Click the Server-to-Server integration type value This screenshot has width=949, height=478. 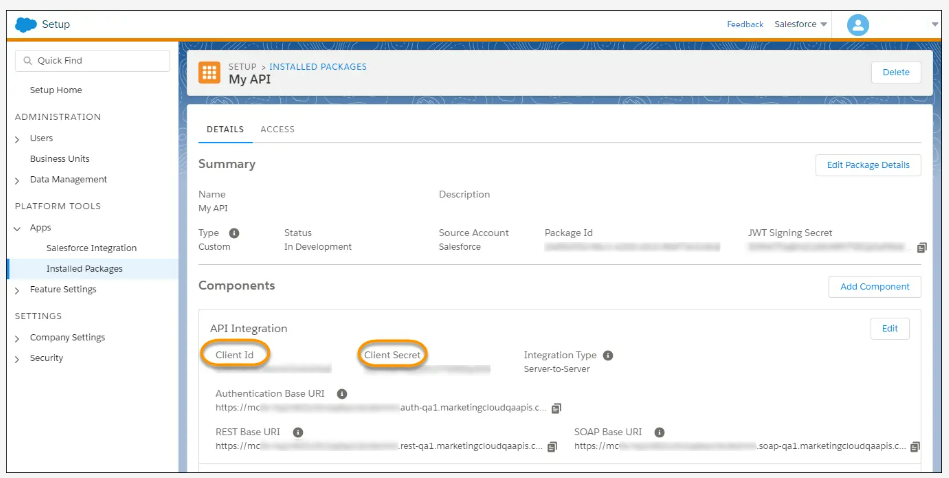pos(556,368)
